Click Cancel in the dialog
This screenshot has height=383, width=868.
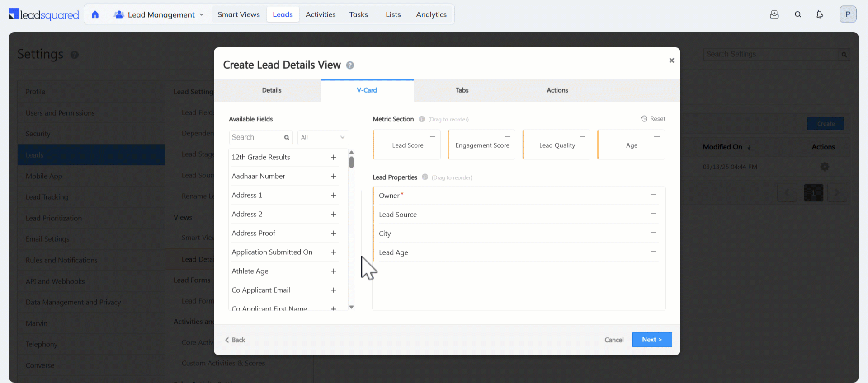tap(614, 340)
